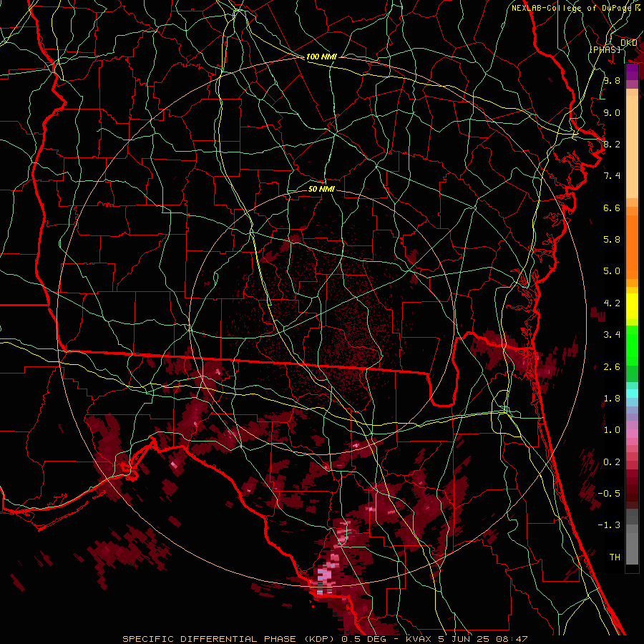
Task: Click the 4.2 scale value
Action: tap(612, 303)
